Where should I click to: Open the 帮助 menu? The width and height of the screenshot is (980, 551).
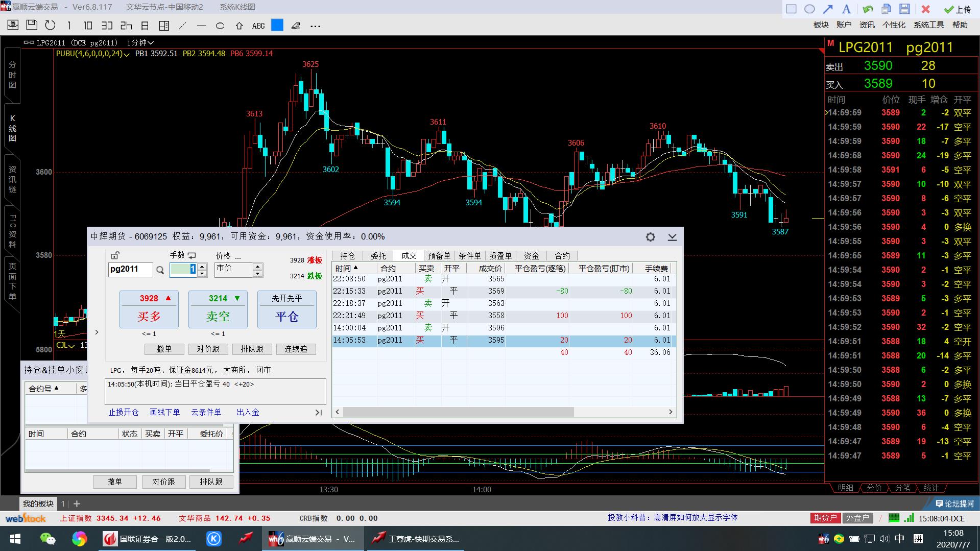960,25
